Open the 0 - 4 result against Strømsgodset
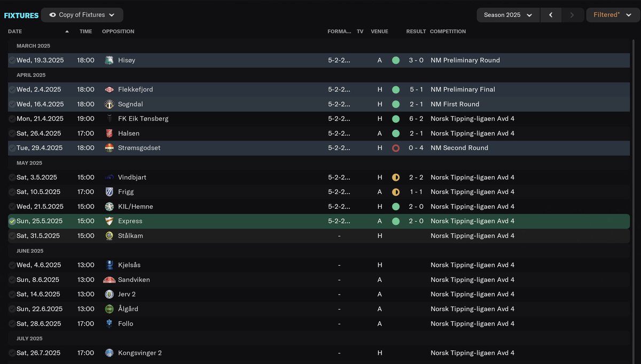Viewport: 641px width, 364px height. click(x=416, y=148)
